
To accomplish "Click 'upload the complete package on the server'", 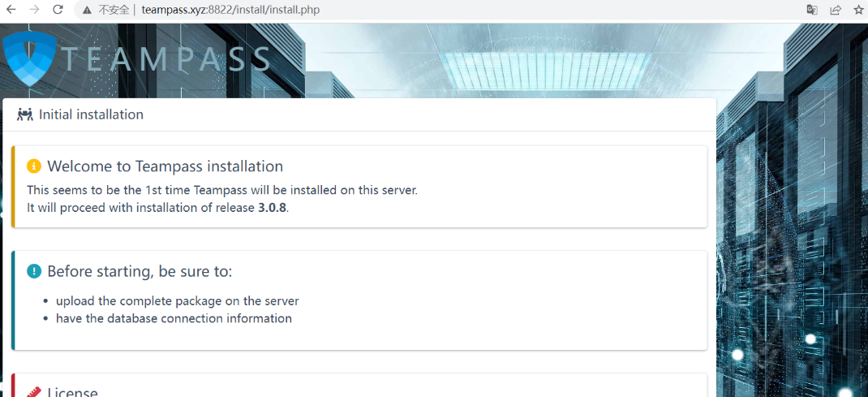I will coord(177,301).
